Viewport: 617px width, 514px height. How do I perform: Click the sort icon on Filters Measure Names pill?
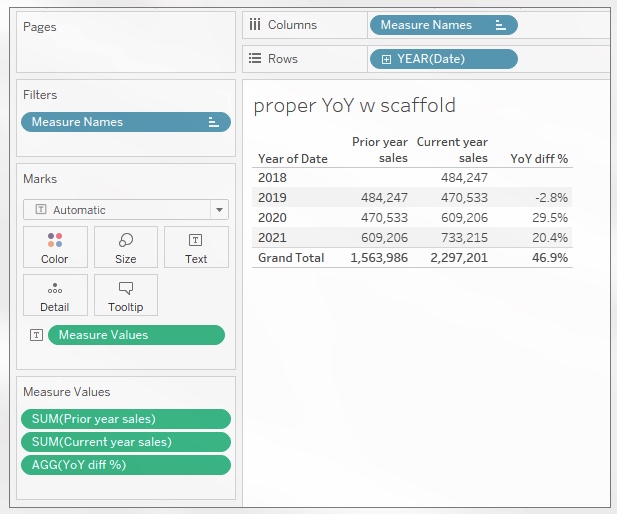[x=212, y=122]
